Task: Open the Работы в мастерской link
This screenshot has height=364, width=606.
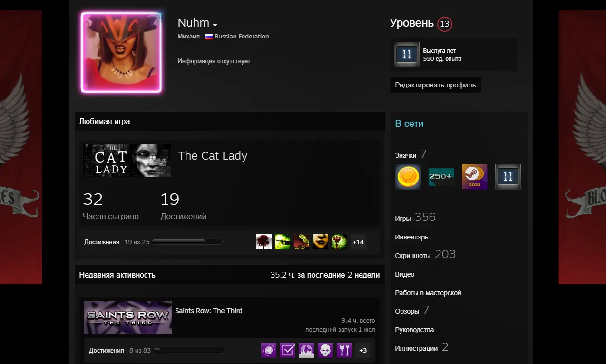Action: pos(428,293)
